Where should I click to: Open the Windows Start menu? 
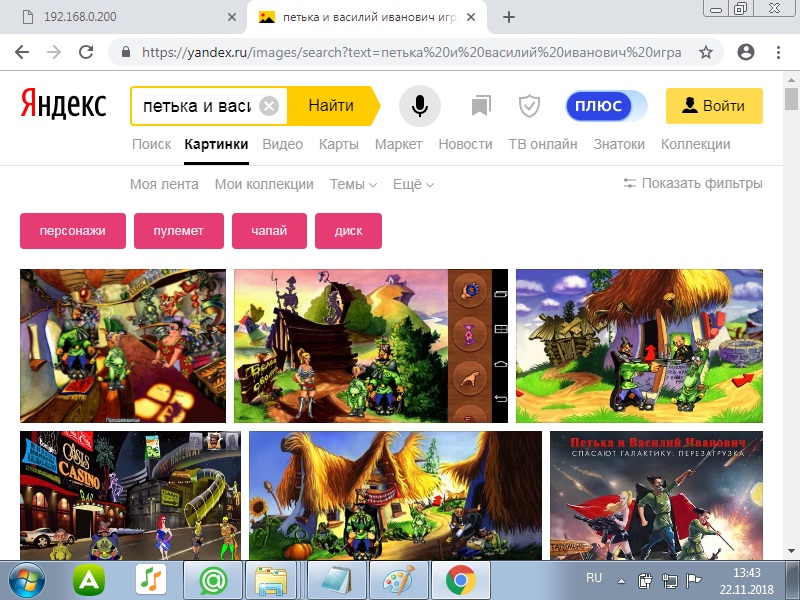(27, 581)
